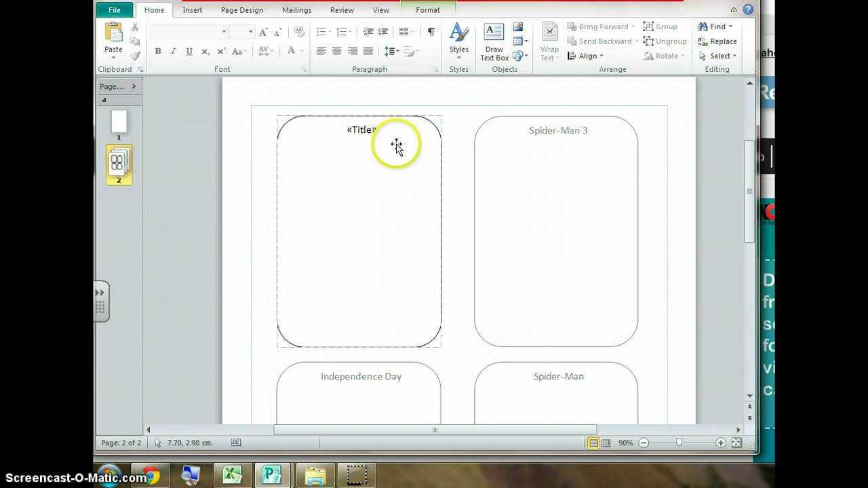Insert a picture from Objects group
Image resolution: width=868 pixels, height=488 pixels.
coord(518,27)
